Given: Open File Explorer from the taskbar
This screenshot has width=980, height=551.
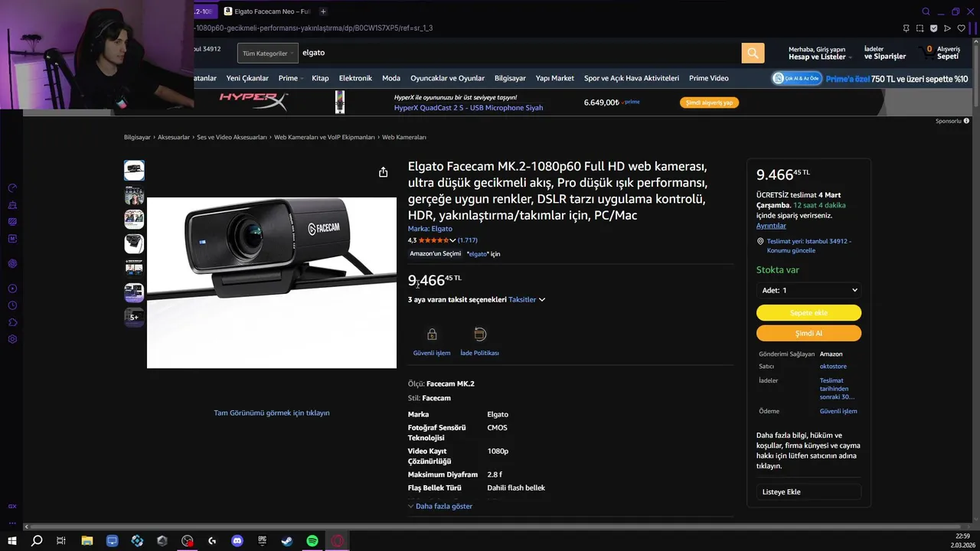Looking at the screenshot, I should coord(87,541).
